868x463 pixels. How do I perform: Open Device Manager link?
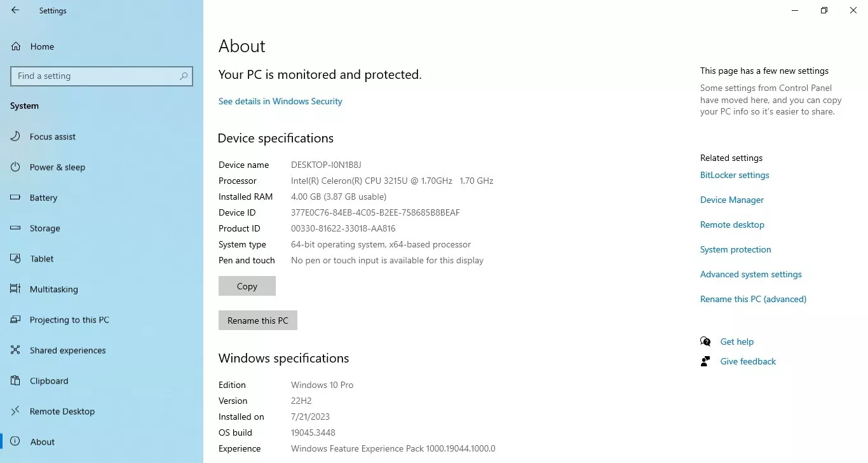[x=732, y=200]
